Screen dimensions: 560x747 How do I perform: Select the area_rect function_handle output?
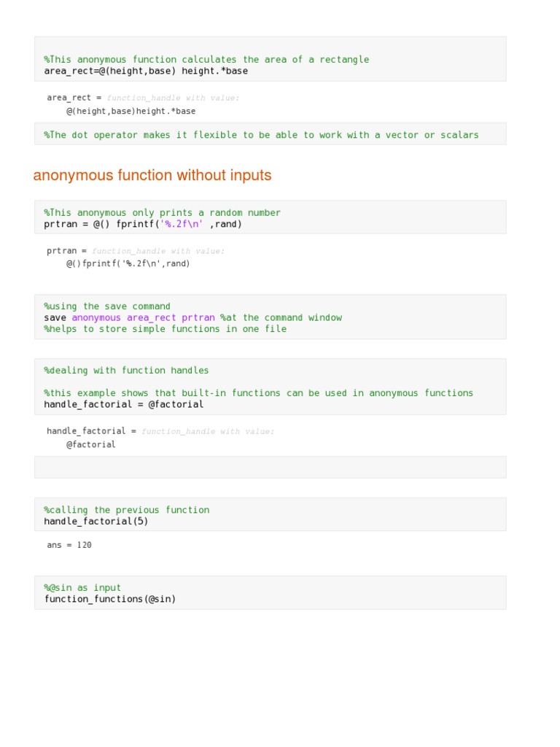143,98
